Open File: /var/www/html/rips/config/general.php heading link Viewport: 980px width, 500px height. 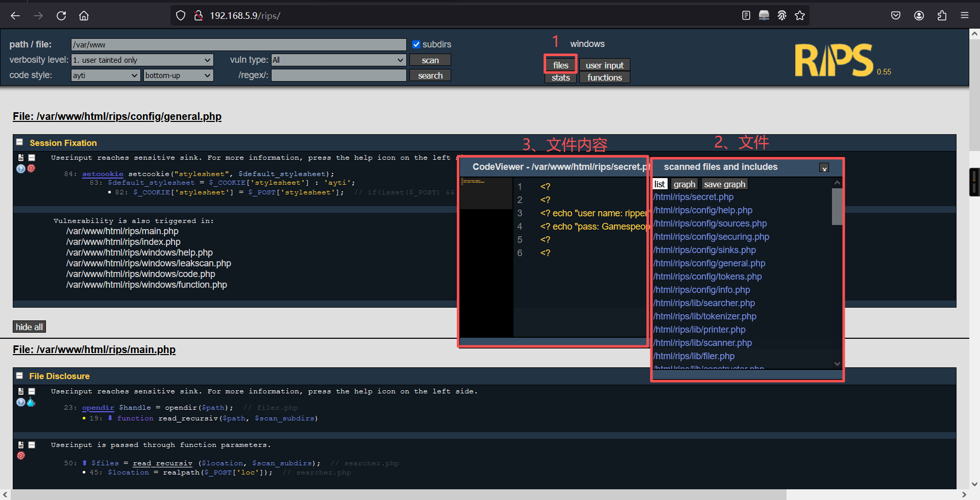click(x=117, y=116)
